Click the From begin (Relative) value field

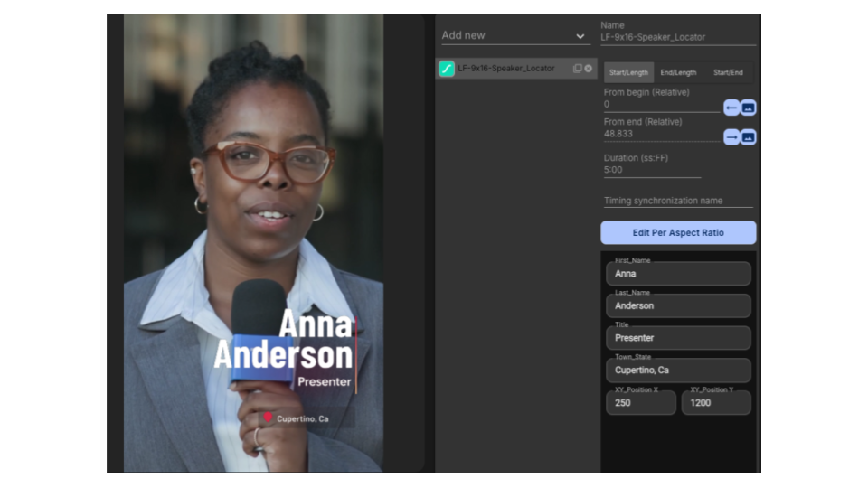pos(661,105)
